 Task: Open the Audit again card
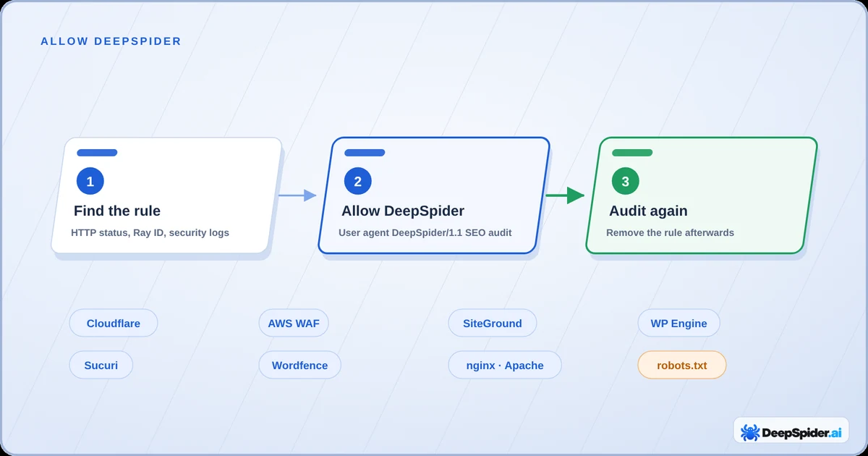(x=702, y=195)
